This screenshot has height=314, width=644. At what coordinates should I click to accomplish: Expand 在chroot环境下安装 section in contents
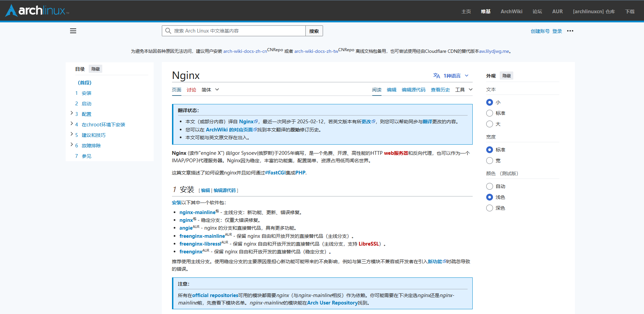click(72, 124)
